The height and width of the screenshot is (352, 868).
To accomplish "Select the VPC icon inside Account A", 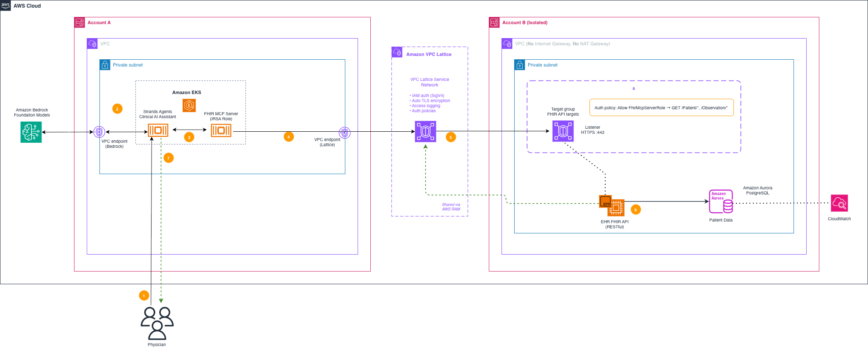I will point(92,44).
